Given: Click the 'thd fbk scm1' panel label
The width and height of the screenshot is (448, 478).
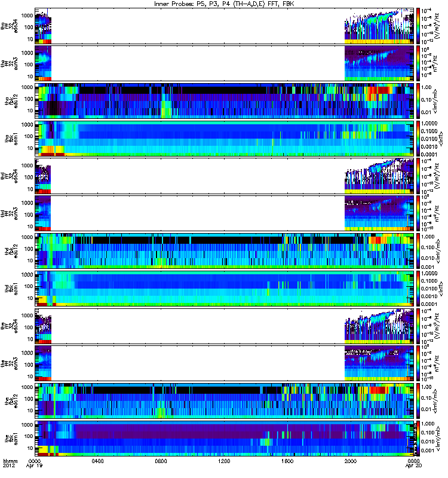Looking at the screenshot, I should 11,289.
